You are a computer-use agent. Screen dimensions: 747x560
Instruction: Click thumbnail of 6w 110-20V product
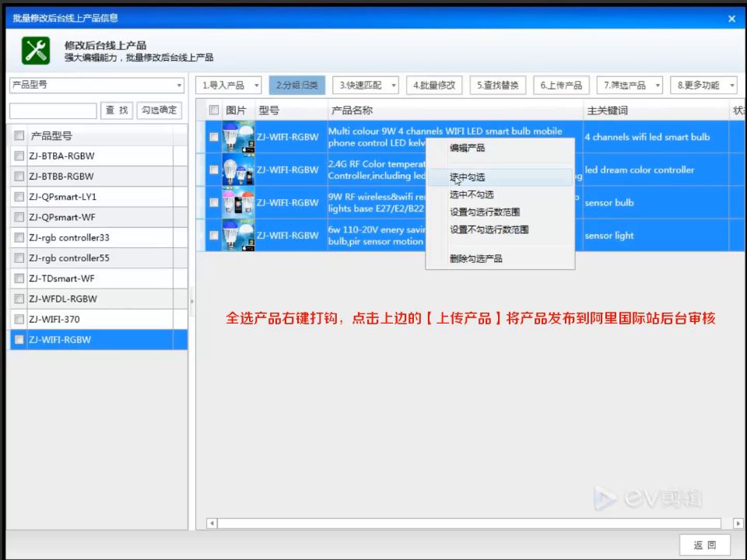coord(238,236)
